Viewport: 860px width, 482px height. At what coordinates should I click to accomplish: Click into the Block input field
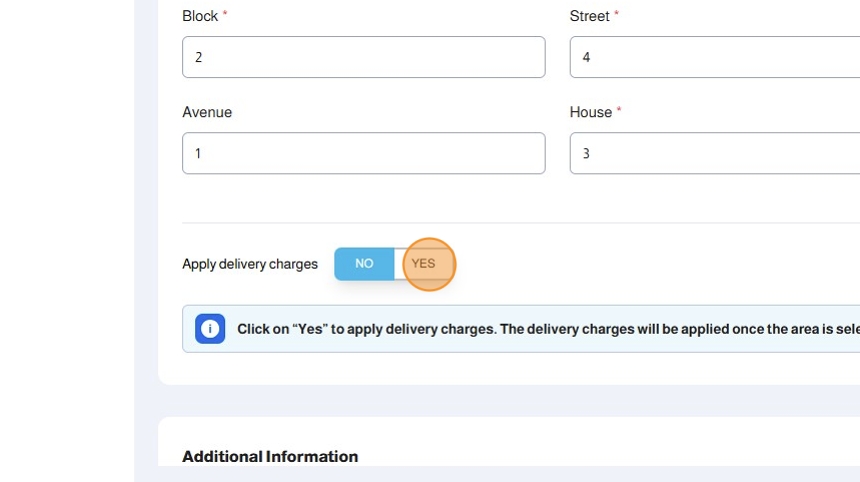pyautogui.click(x=363, y=58)
